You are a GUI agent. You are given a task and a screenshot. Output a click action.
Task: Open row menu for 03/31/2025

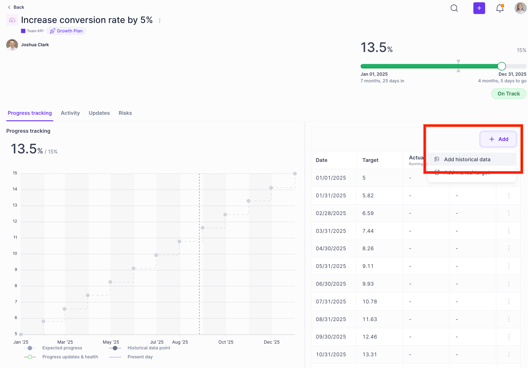508,231
